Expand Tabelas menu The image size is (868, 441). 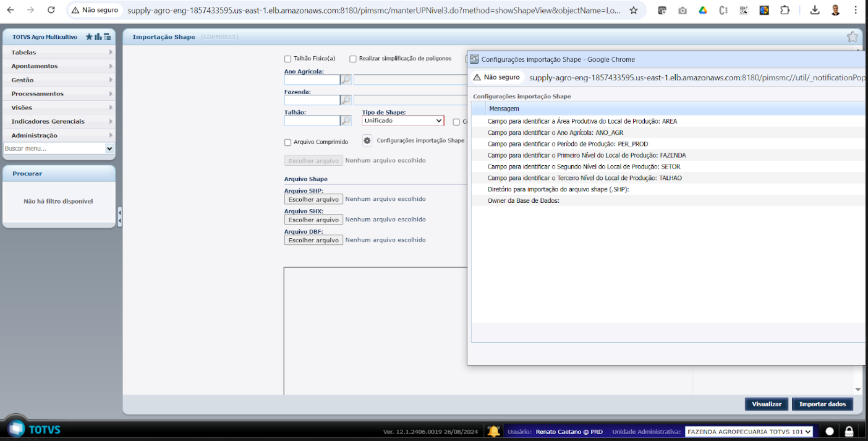[x=59, y=52]
